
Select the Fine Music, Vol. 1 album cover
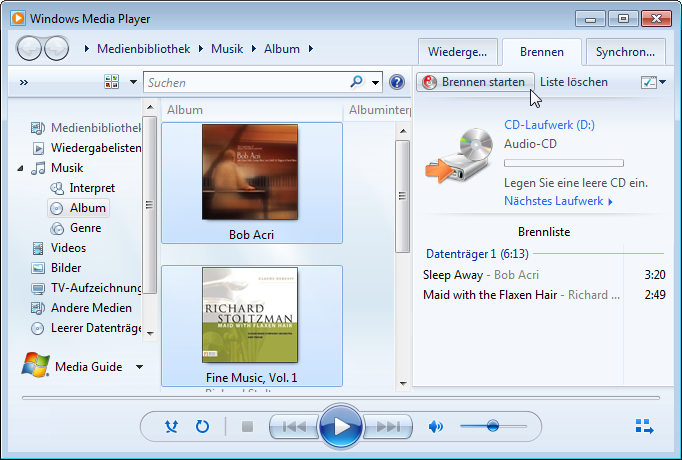tap(250, 315)
